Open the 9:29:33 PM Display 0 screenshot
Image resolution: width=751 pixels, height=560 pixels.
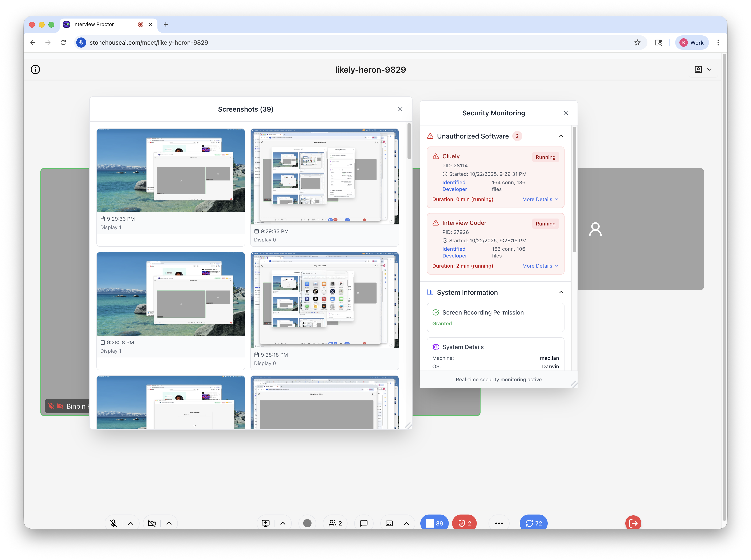pos(324,176)
